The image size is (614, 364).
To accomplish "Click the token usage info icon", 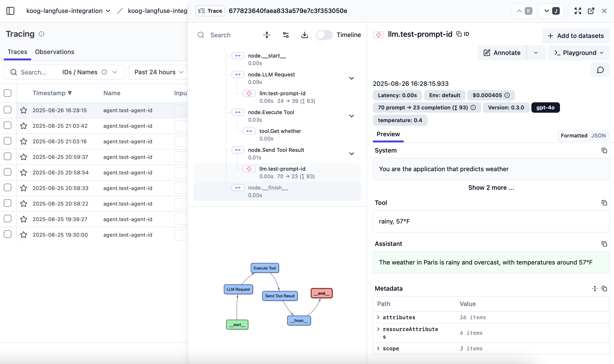I will (x=473, y=108).
